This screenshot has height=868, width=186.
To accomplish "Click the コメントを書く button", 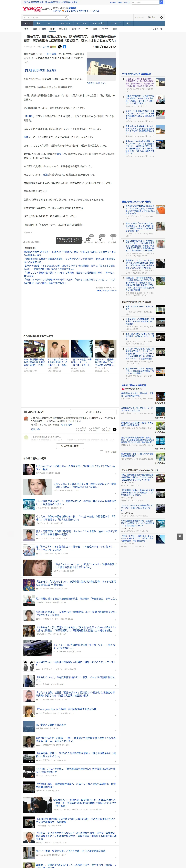I will (x=93, y=412).
